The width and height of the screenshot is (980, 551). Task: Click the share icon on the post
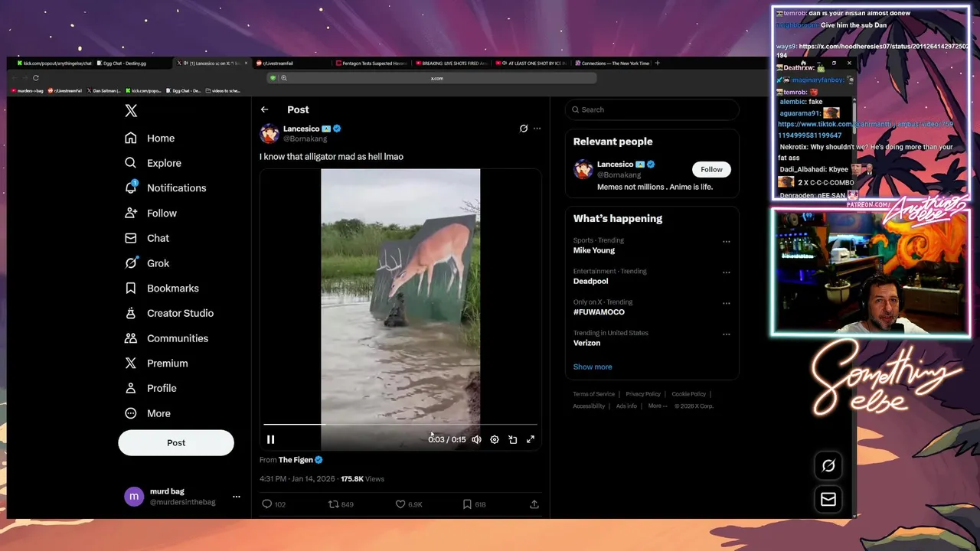[x=534, y=504]
